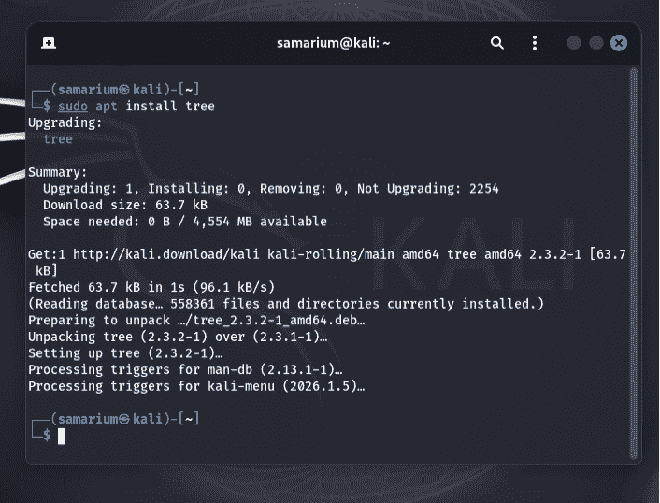Click the 'Fetched 63.7 kB in 1s' line

pos(152,287)
